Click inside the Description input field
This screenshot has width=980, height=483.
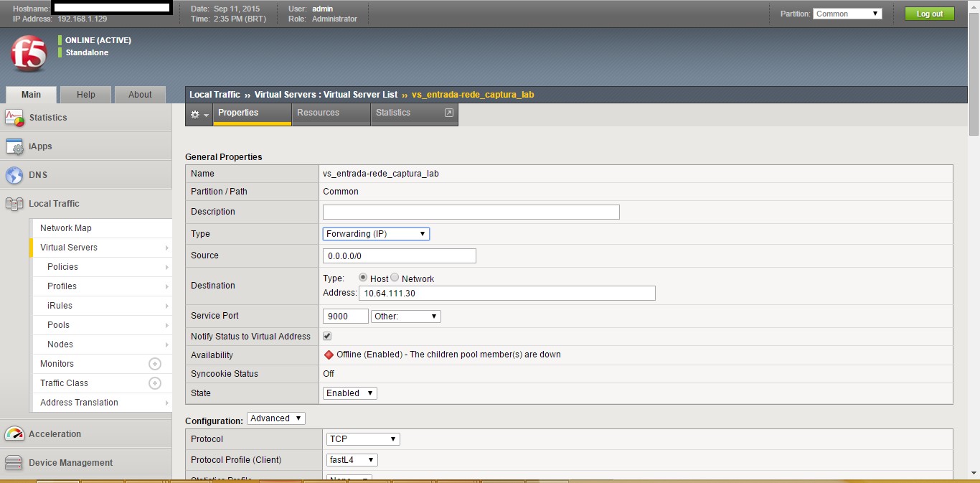(x=471, y=212)
